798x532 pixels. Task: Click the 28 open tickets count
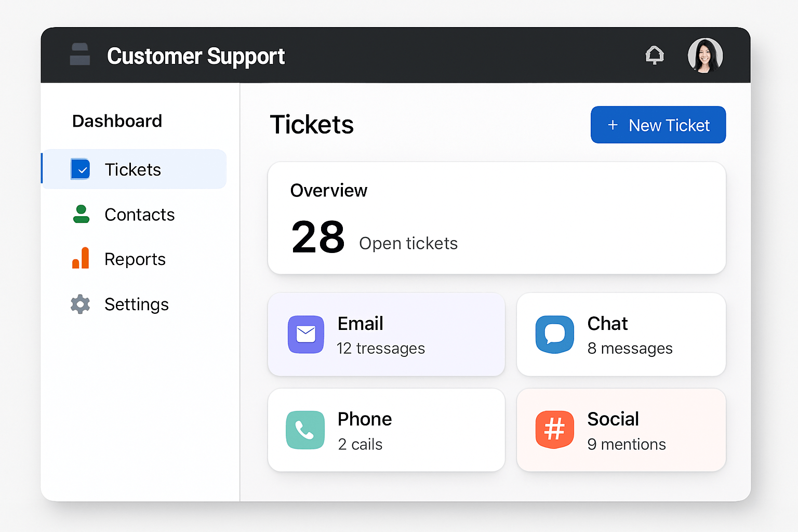pos(317,236)
